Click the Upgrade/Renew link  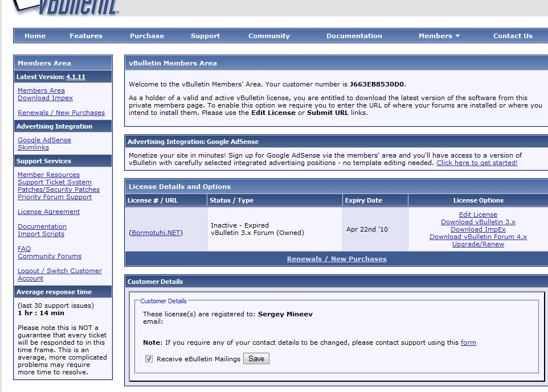point(478,244)
